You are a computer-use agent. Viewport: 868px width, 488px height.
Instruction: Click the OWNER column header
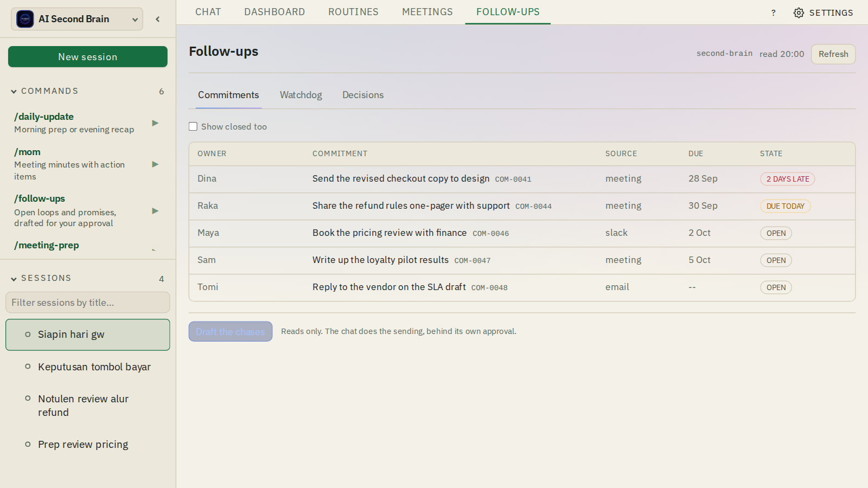[x=212, y=153]
